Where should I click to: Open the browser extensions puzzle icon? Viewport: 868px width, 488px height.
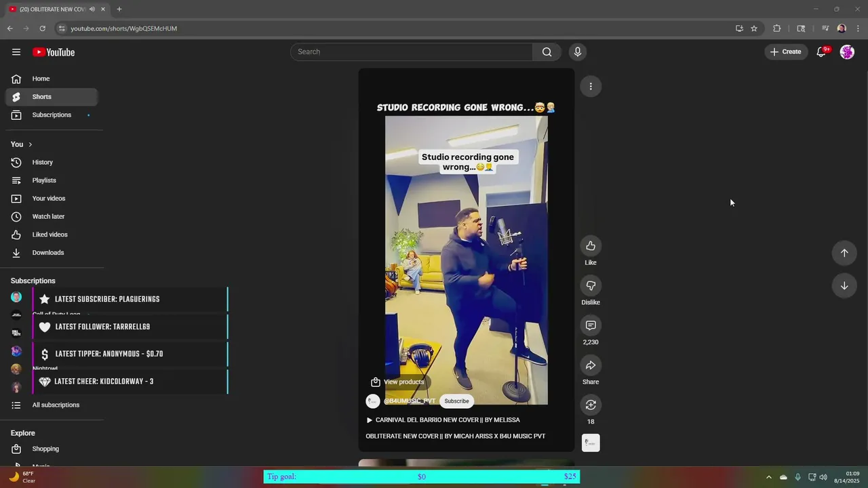[x=777, y=28]
